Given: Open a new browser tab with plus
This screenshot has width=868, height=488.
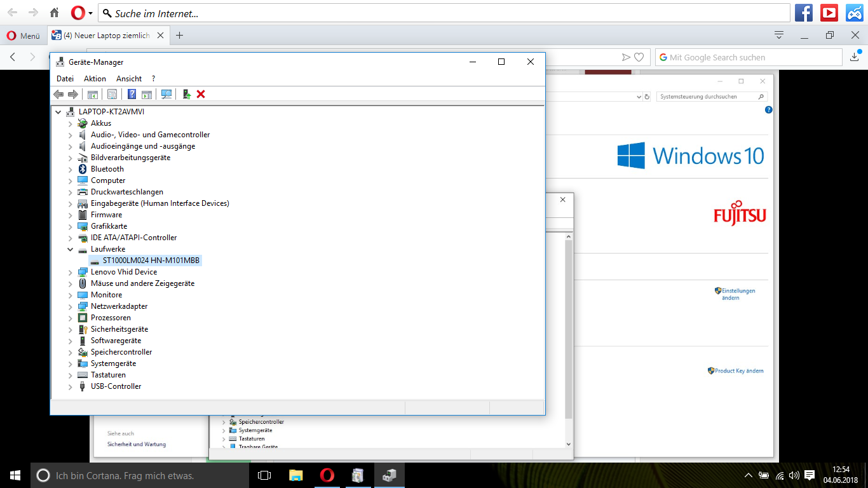Looking at the screenshot, I should coord(179,36).
